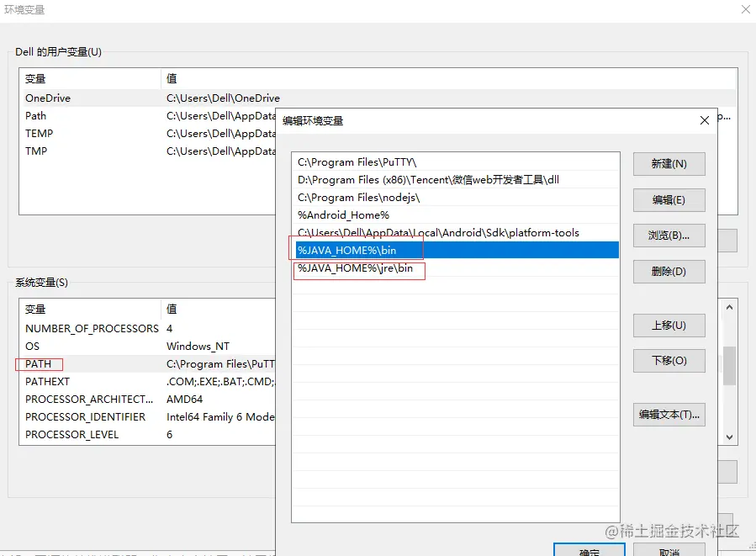Select the %JAVA_HOME%\bin entry
The height and width of the screenshot is (556, 756).
point(456,251)
